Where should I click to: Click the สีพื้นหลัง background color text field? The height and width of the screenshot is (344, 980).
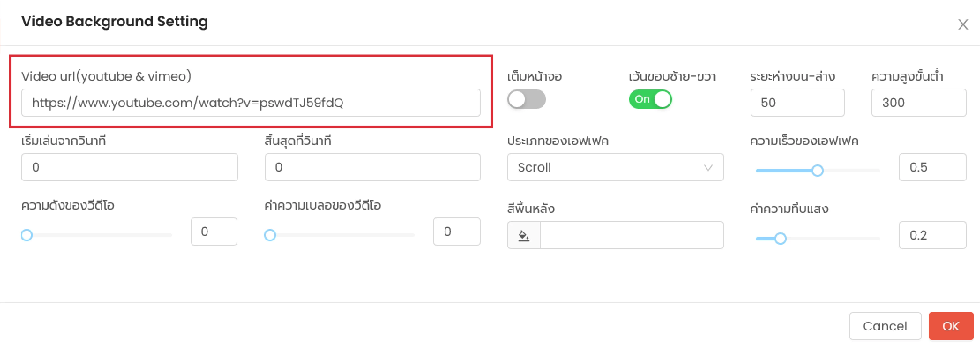pyautogui.click(x=632, y=235)
